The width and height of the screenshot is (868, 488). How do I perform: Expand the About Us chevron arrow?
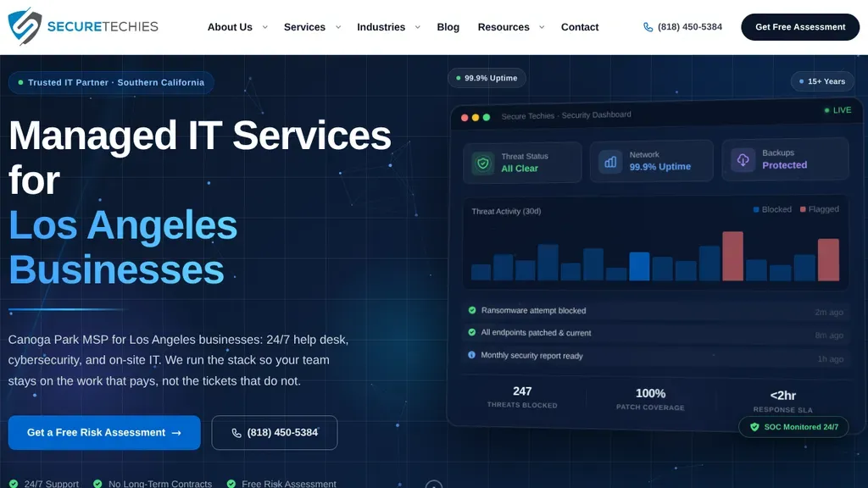264,27
